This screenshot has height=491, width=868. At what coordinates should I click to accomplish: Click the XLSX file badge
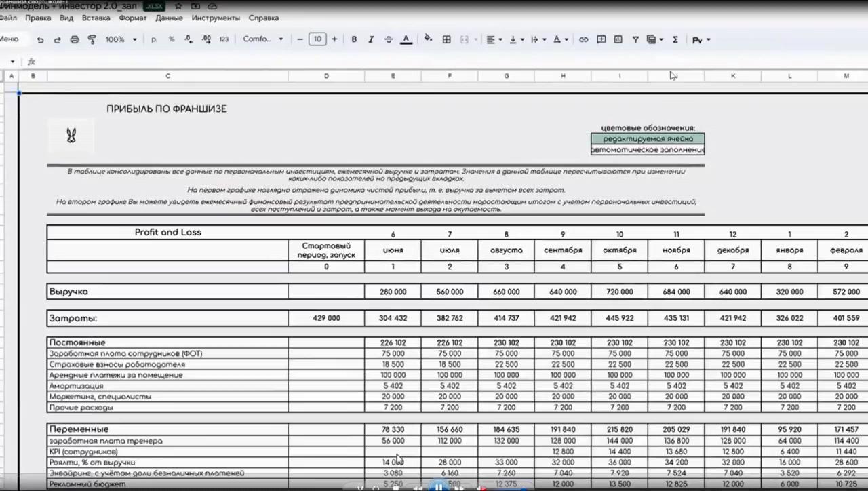[x=154, y=6]
